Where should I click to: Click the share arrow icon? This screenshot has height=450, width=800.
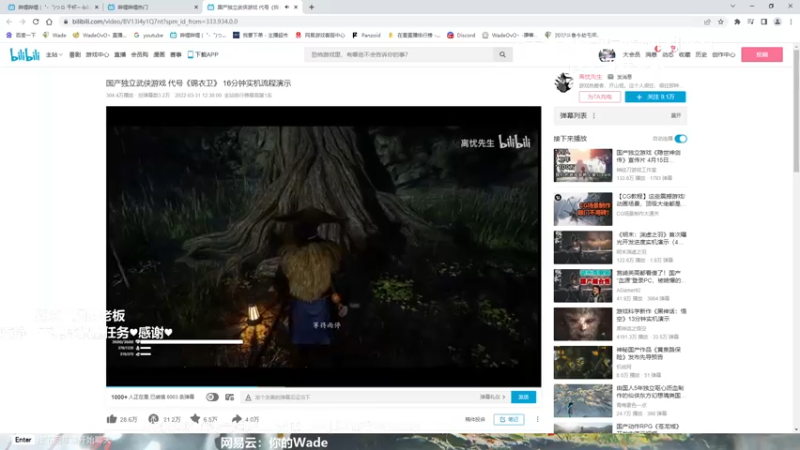coord(237,419)
